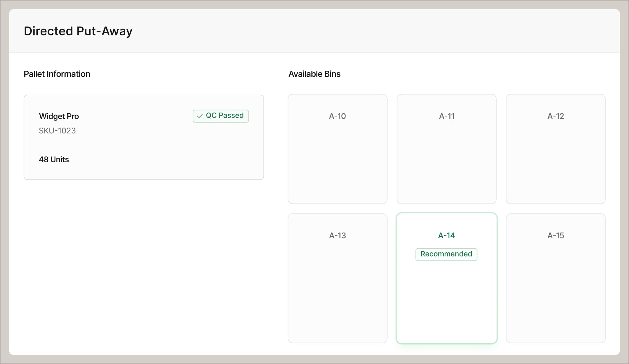Viewport: 629px width, 364px height.
Task: Click the QC Passed status badge
Action: click(221, 116)
